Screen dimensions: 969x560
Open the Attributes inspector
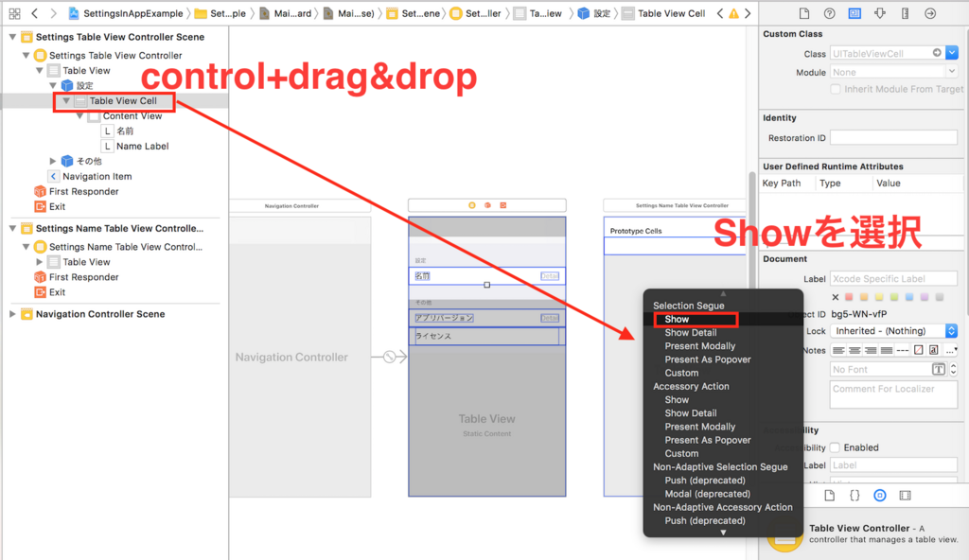tap(880, 13)
